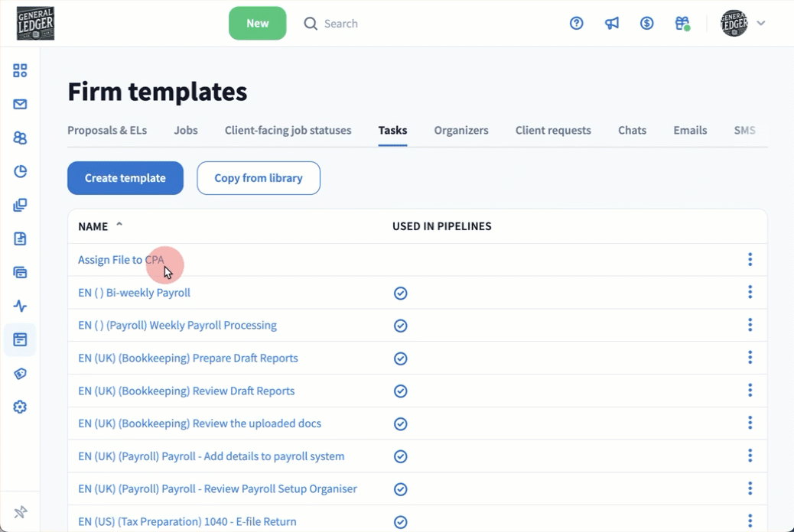Open the clients people sidebar icon
Image resolution: width=794 pixels, height=532 pixels.
pos(20,138)
